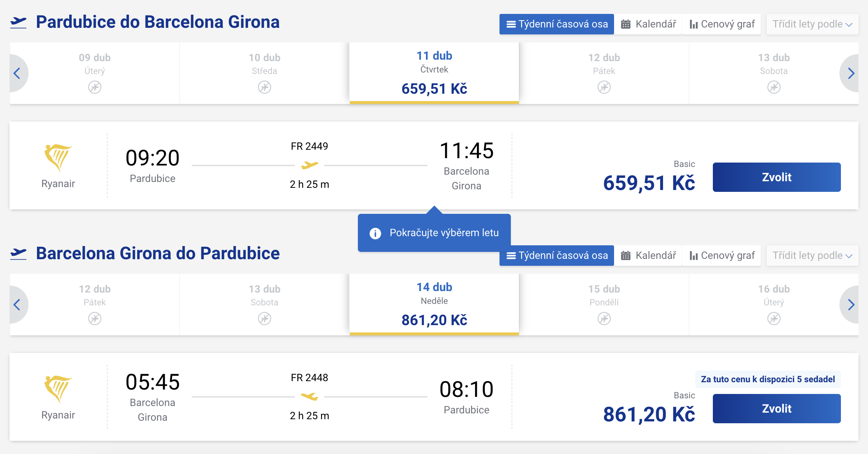
Task: Click the Ryanair harp logo on flight FR 2449
Action: tap(58, 157)
